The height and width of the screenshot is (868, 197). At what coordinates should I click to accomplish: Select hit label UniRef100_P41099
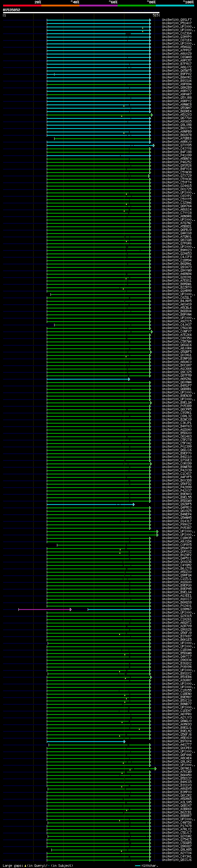click(177, 155)
